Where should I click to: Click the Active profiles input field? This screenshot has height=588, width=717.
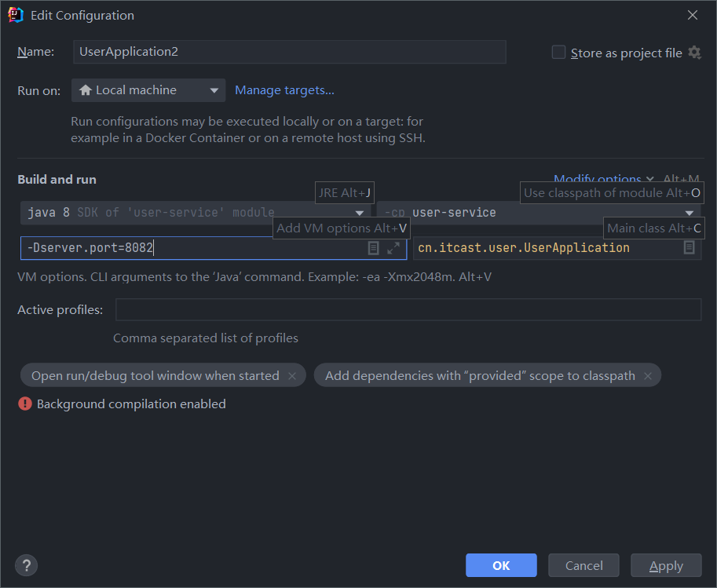tap(408, 310)
